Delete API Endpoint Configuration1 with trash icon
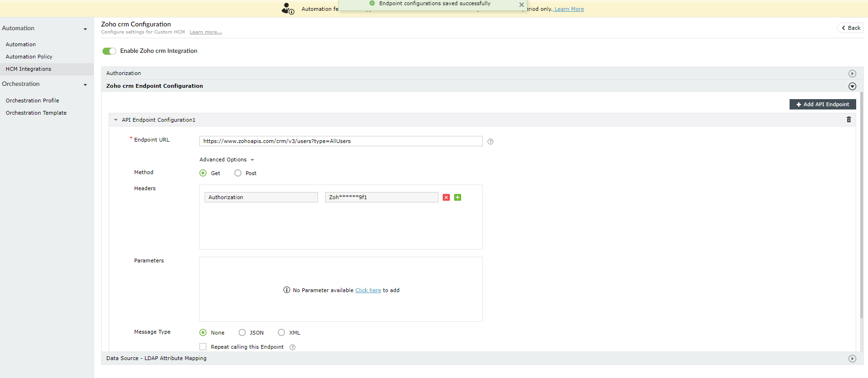The height and width of the screenshot is (378, 868). pyautogui.click(x=849, y=120)
